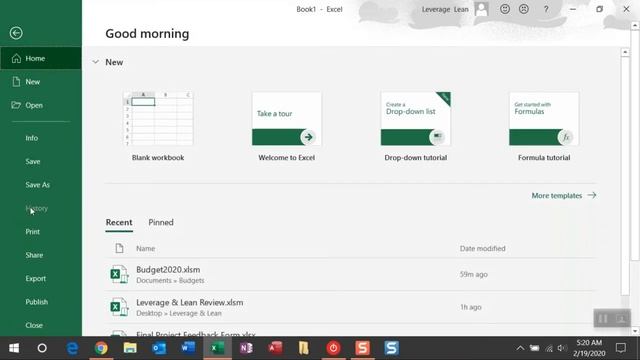Switch to the Recent tab
Screen dimensions: 640x360
pos(119,222)
